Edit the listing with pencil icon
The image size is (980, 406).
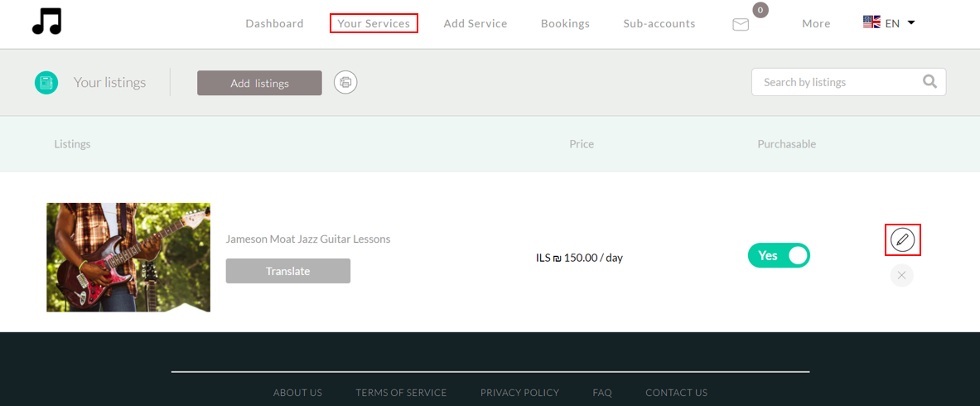[902, 240]
